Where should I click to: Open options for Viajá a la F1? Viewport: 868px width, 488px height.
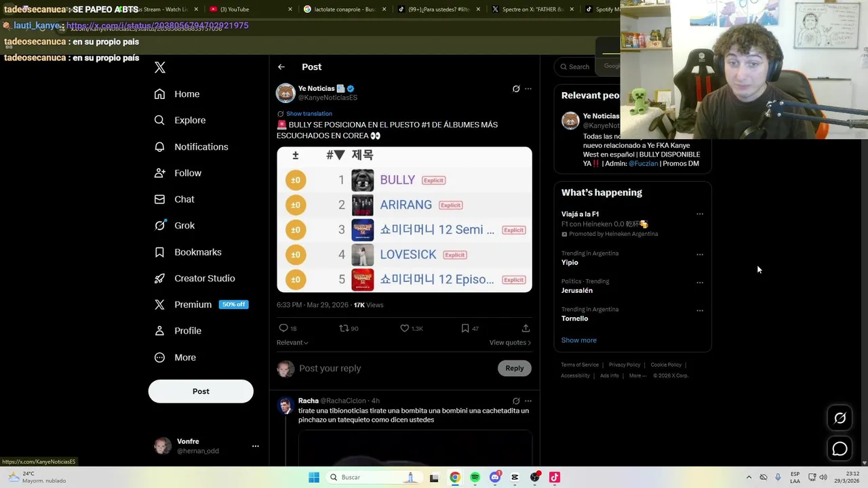click(x=700, y=214)
